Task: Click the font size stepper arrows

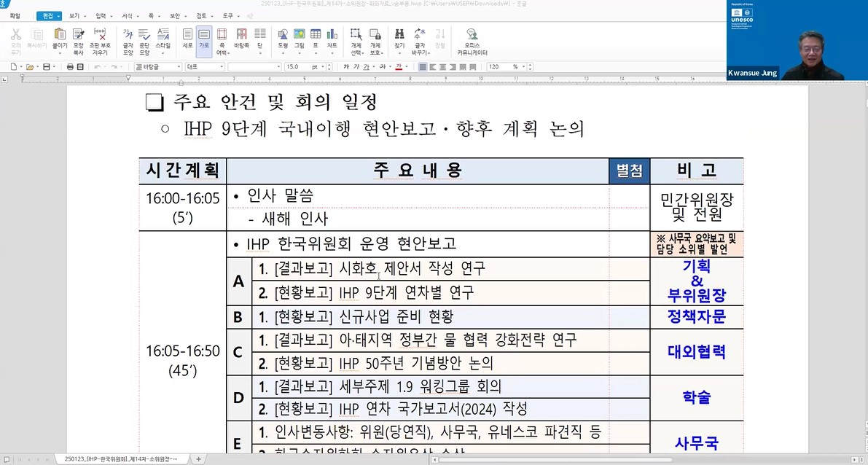Action: (x=330, y=67)
